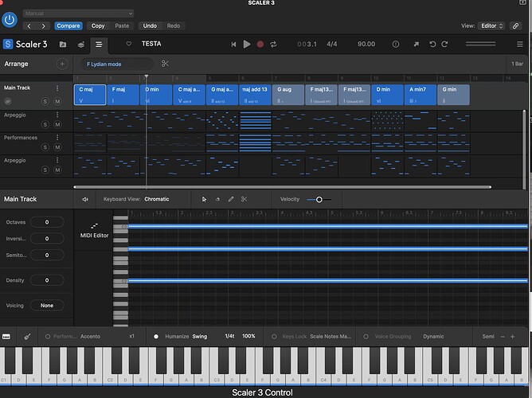Click the Undo button

[150, 25]
